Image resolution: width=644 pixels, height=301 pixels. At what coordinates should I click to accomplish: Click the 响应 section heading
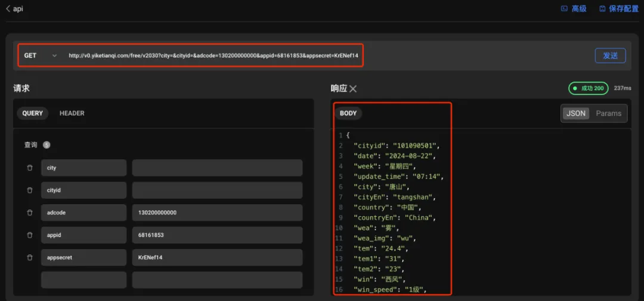click(339, 88)
